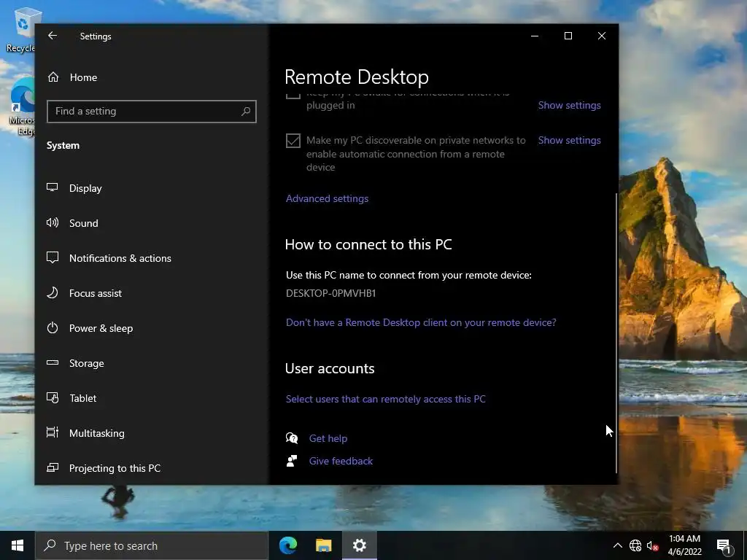The image size is (747, 560).
Task: Click the muted volume tray icon
Action: 653,545
